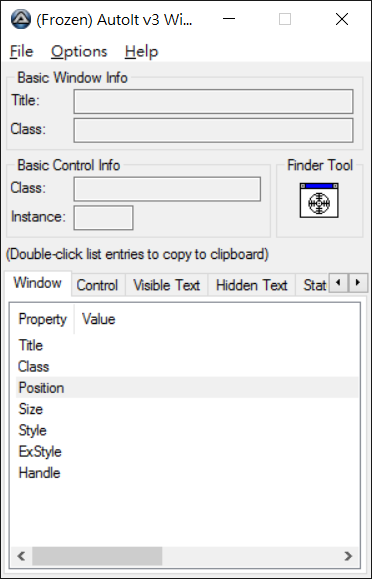Viewport: 372px width, 579px height.
Task: Open the Options menu
Action: [79, 51]
